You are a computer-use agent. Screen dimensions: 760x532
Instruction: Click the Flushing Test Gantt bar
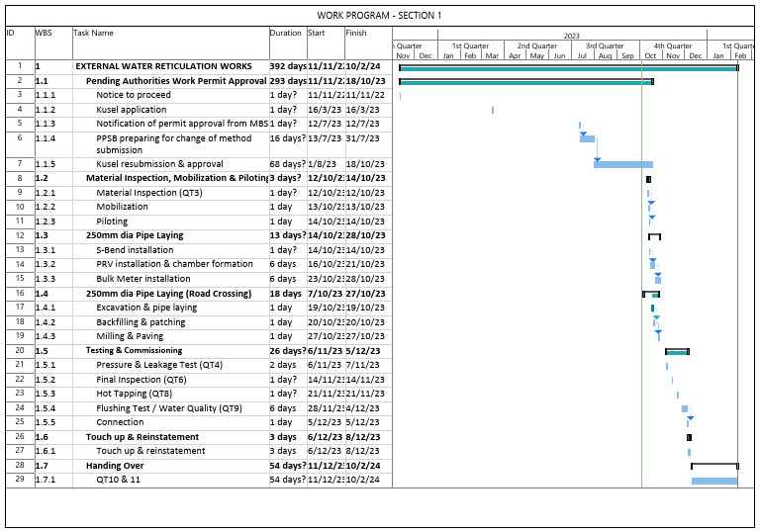685,409
